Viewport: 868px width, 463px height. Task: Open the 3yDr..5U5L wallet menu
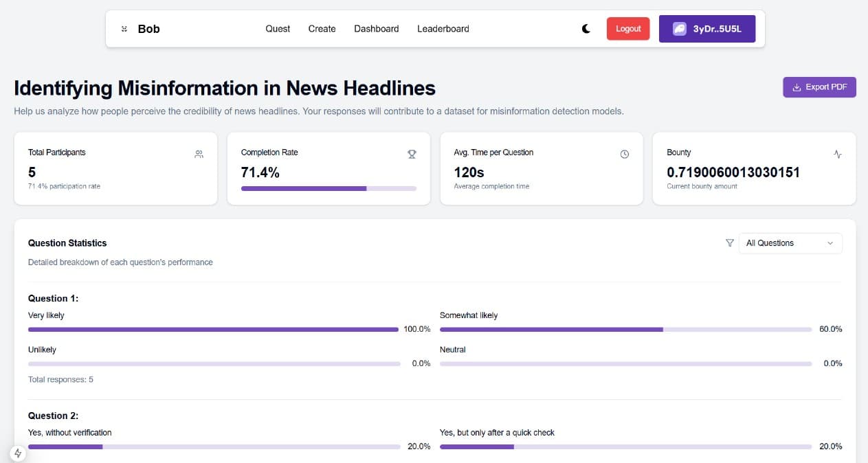(x=707, y=29)
